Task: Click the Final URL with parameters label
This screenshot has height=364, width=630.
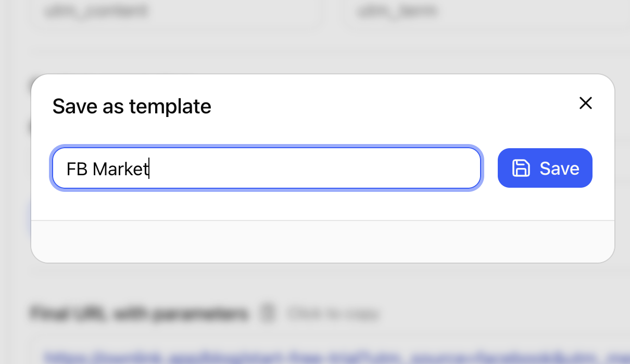Action: coord(139,314)
